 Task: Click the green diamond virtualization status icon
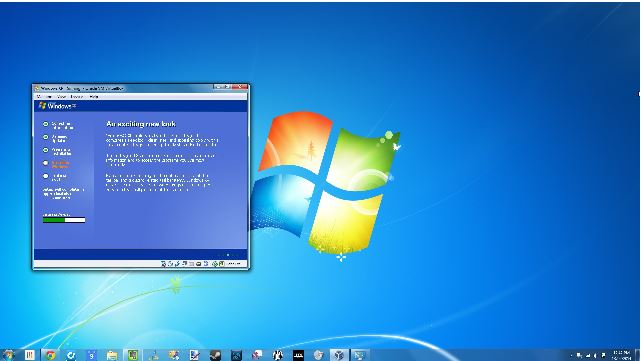215,264
